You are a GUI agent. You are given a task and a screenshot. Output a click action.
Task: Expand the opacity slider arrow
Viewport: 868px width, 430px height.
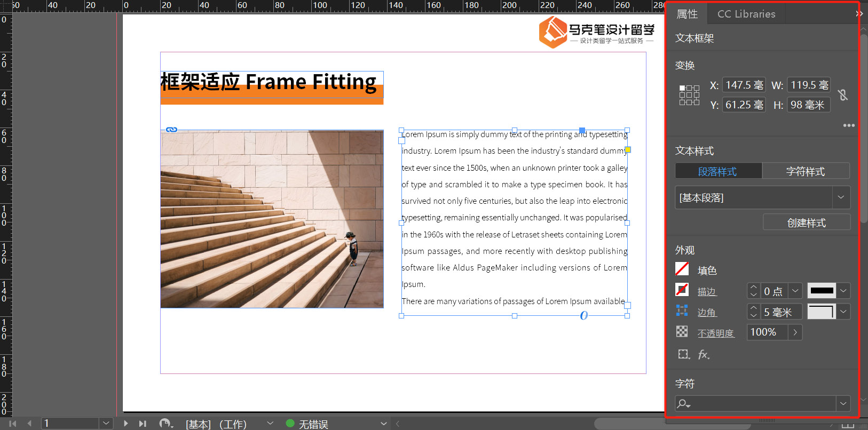[x=795, y=332]
